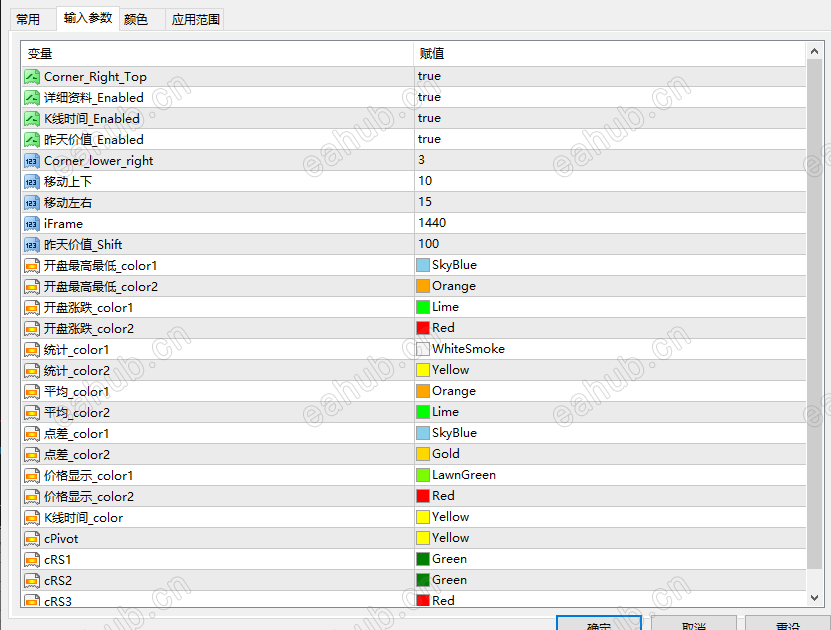Edit the 昨天价值_Shift value 100
Image resolution: width=831 pixels, height=630 pixels.
coord(429,244)
